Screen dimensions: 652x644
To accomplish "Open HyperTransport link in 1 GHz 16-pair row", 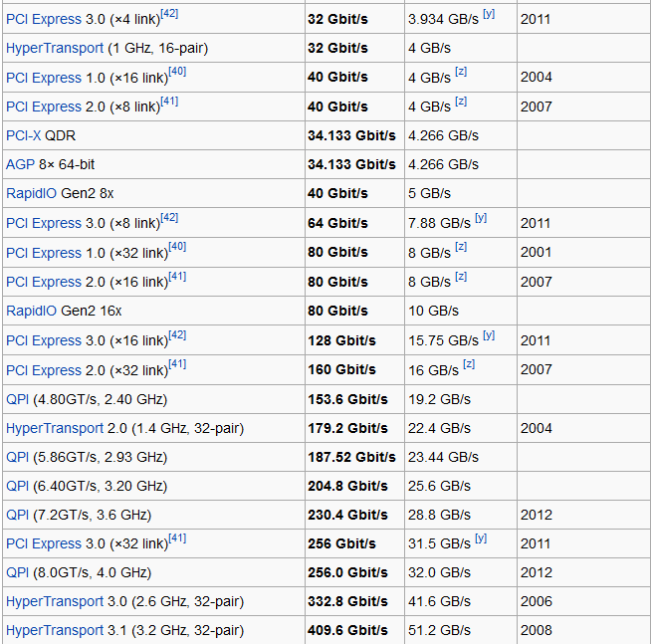I will click(x=55, y=48).
